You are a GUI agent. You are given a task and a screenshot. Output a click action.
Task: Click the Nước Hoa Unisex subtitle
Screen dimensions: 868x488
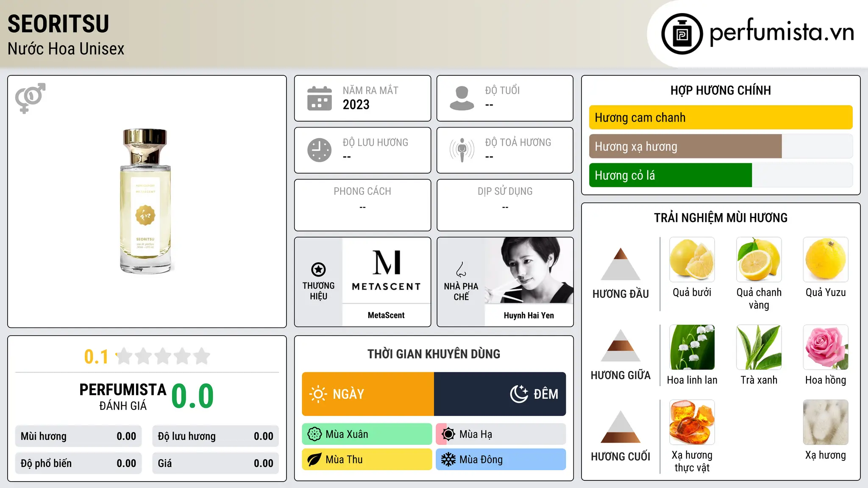66,49
